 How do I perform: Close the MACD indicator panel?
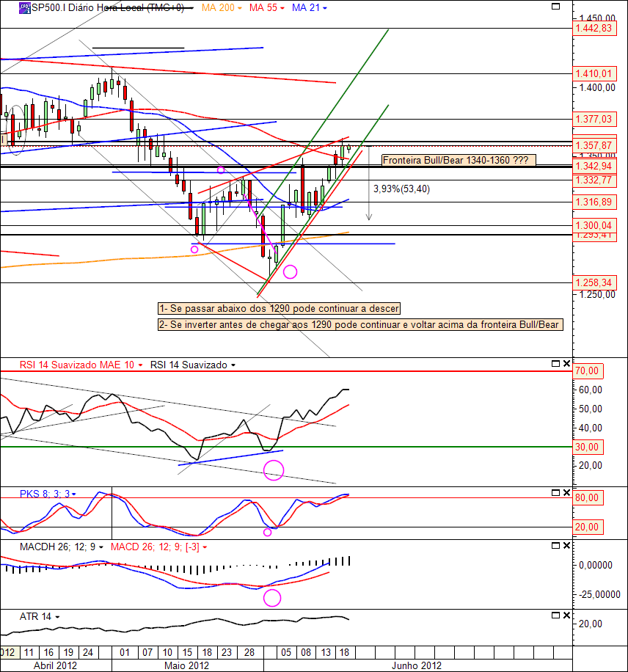coord(566,546)
